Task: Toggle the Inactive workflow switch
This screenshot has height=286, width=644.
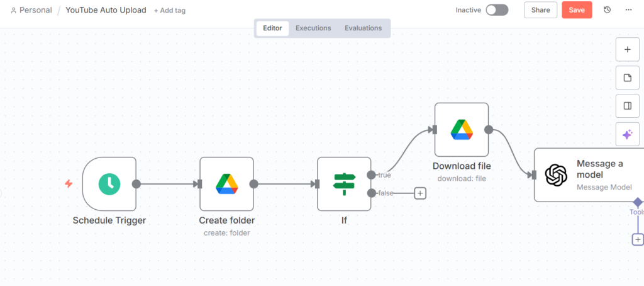Action: 496,10
